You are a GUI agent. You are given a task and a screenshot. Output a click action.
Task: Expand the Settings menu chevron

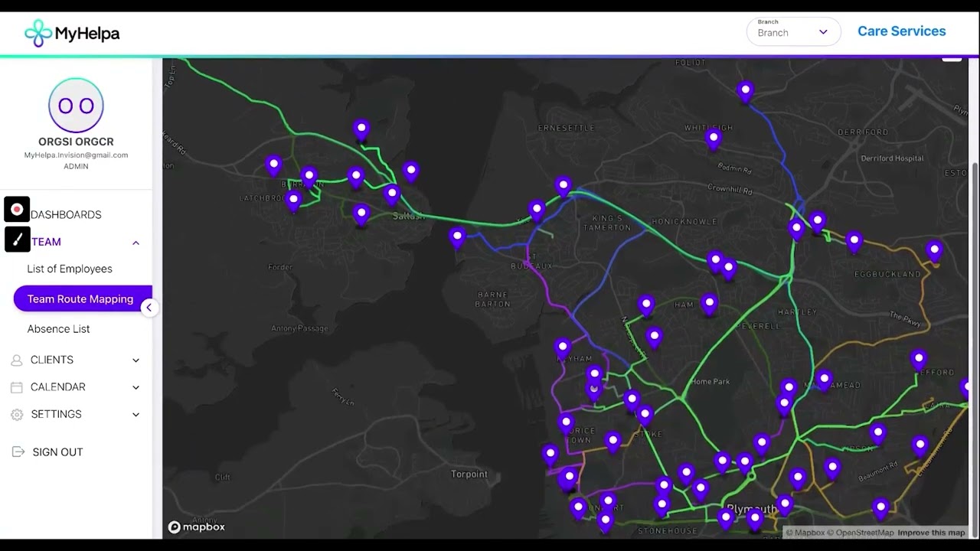pos(136,415)
